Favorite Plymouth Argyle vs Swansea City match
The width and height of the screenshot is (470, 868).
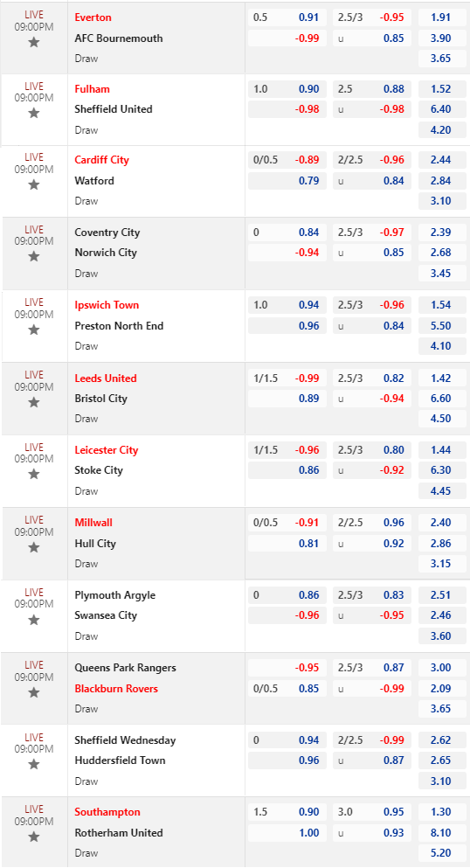[34, 620]
